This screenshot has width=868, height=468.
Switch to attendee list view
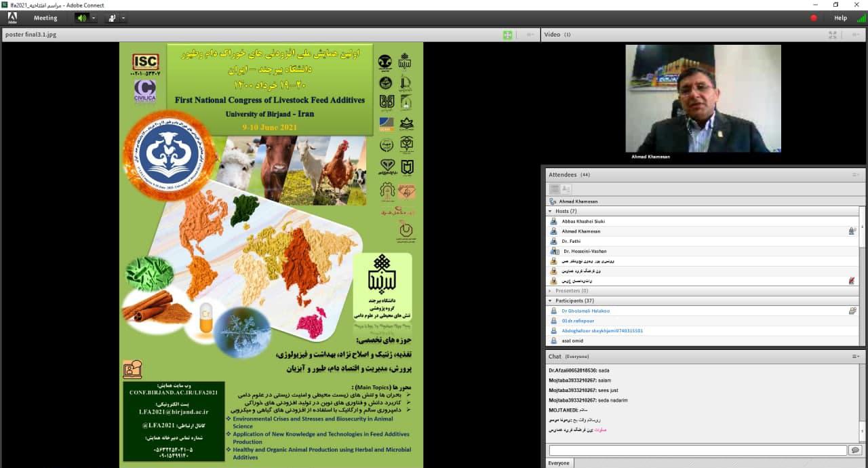click(555, 189)
